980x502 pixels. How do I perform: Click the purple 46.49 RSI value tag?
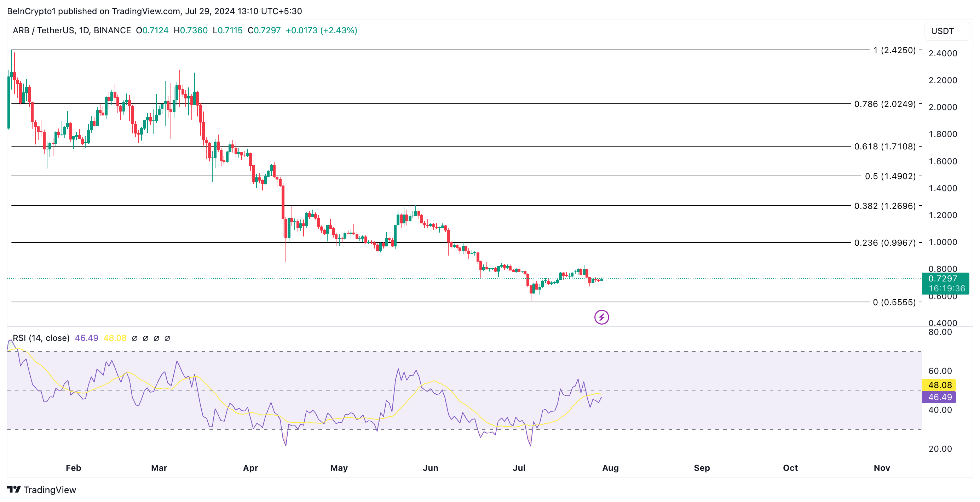[939, 397]
